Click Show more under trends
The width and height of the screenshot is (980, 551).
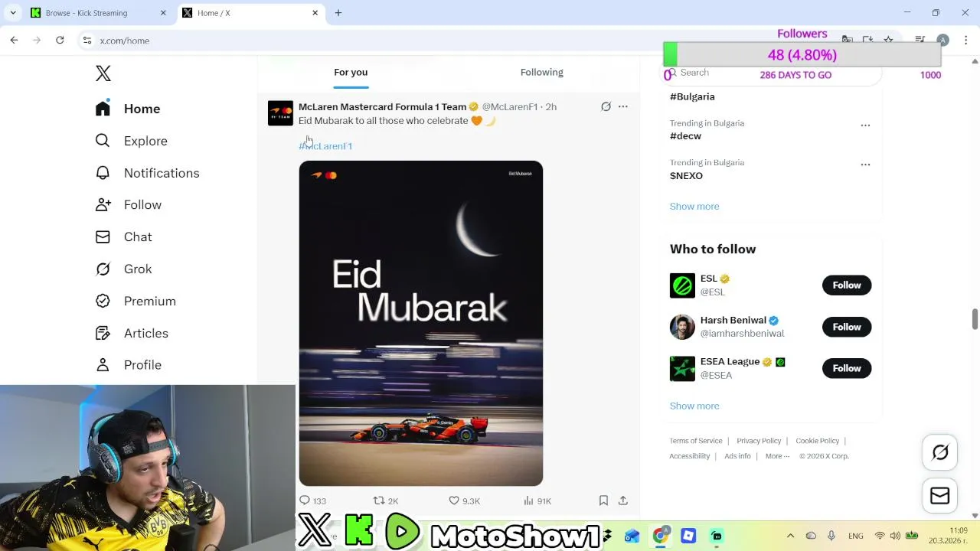point(694,207)
